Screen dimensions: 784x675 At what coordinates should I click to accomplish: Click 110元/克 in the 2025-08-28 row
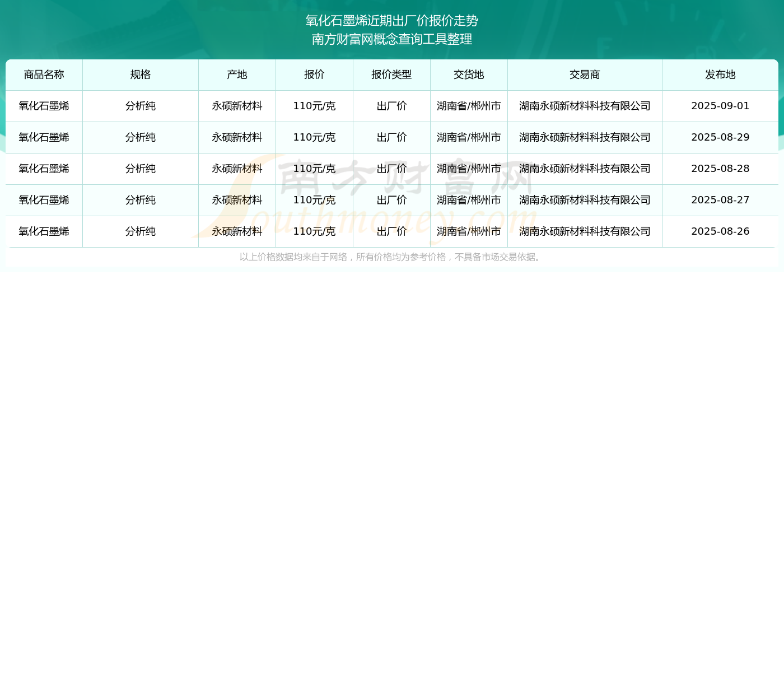click(x=314, y=169)
